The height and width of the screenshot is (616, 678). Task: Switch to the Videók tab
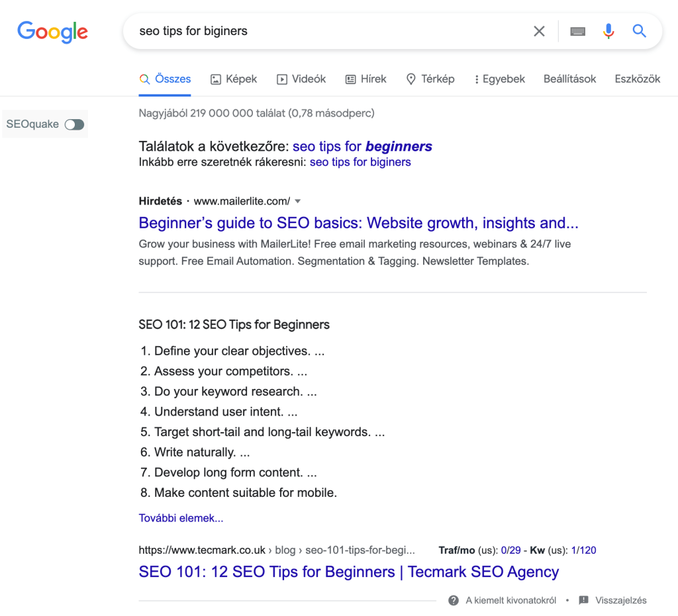(x=301, y=79)
